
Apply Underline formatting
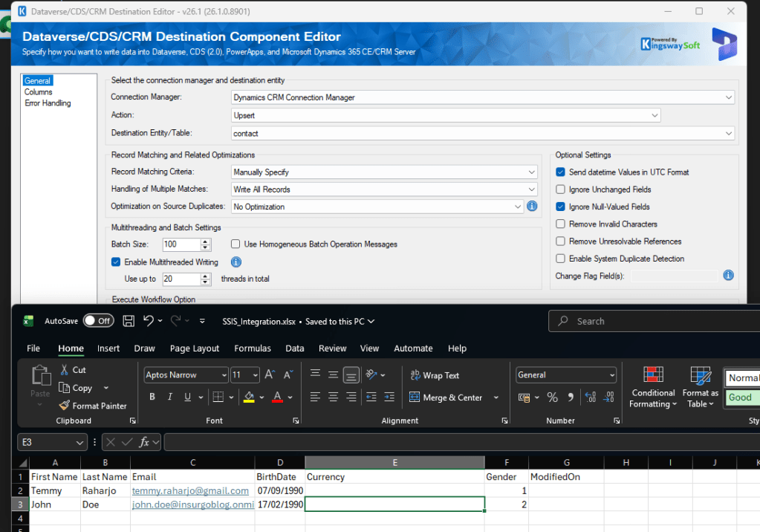coord(187,398)
